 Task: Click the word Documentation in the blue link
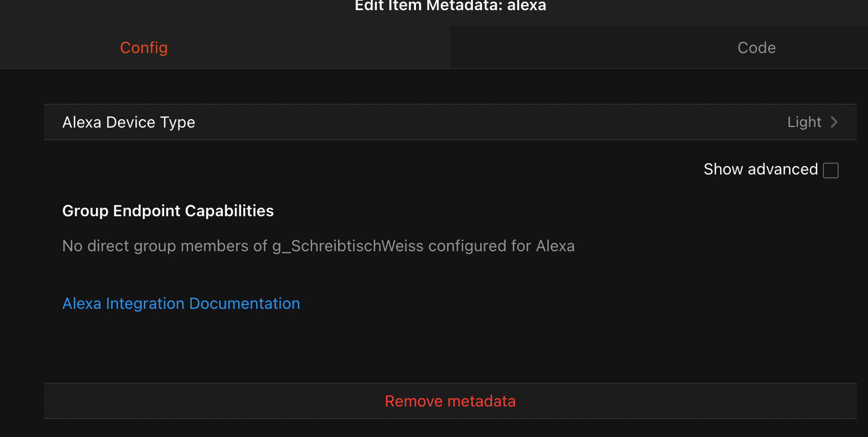tap(244, 304)
